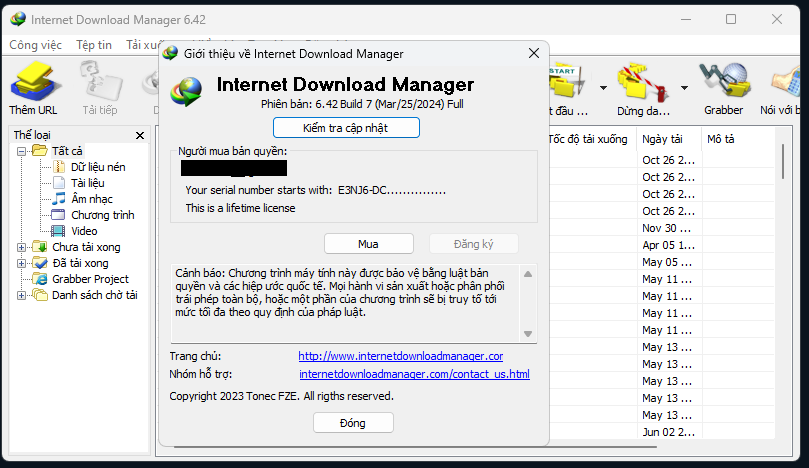
Task: Click the May 05 date cell
Action: tap(669, 262)
